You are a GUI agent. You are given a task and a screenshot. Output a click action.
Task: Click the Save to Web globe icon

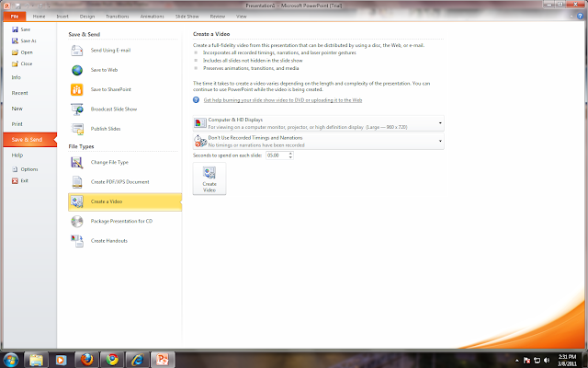click(x=77, y=70)
